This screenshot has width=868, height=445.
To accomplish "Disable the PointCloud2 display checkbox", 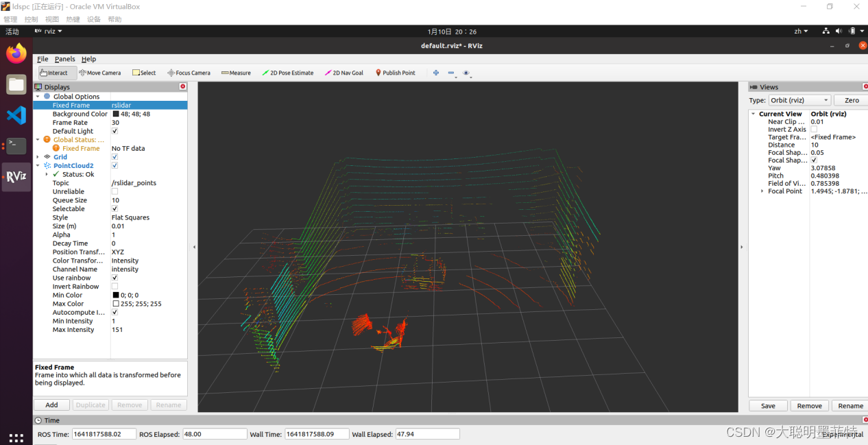I will tap(114, 165).
